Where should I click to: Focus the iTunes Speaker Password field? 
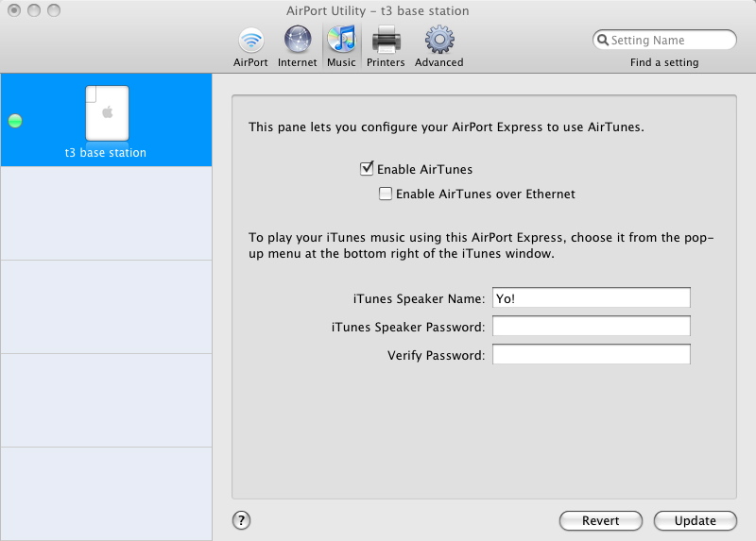pyautogui.click(x=592, y=326)
